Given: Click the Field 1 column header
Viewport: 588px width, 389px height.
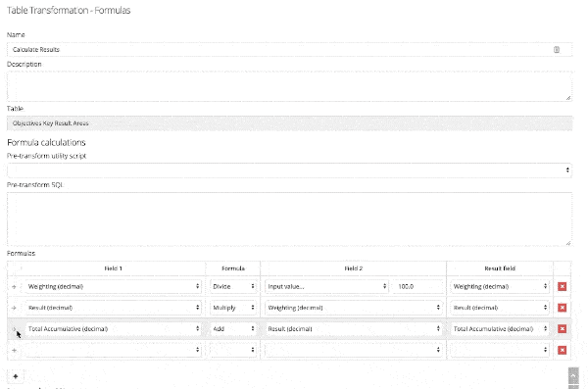Looking at the screenshot, I should (x=114, y=268).
